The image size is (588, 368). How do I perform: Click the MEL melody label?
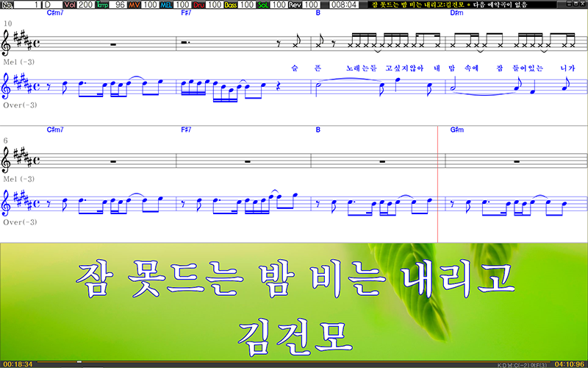tap(166, 4)
